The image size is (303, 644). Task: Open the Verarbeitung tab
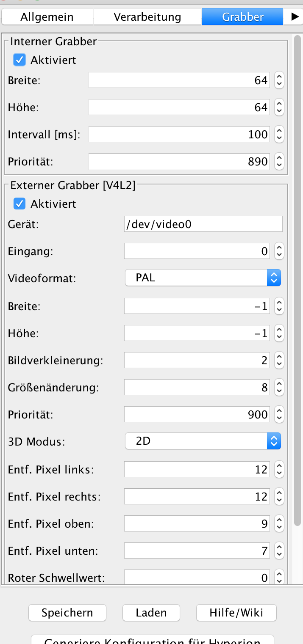click(147, 17)
